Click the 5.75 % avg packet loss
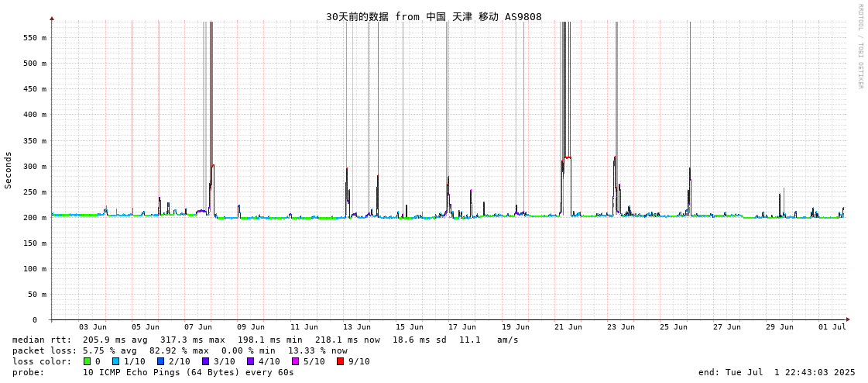 click(x=111, y=351)
